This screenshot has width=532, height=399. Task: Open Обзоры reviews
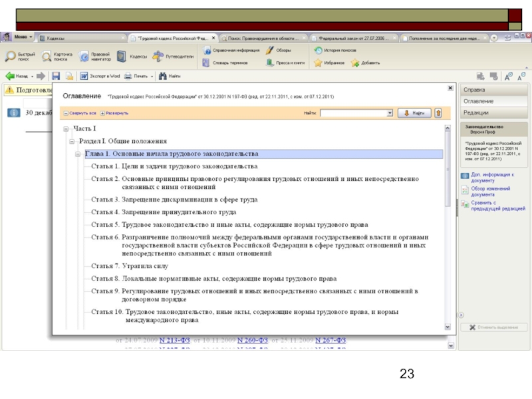point(279,51)
